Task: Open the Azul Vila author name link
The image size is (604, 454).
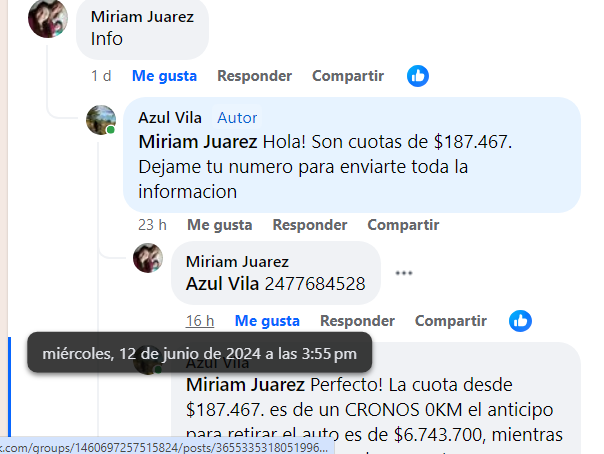Action: pos(170,117)
